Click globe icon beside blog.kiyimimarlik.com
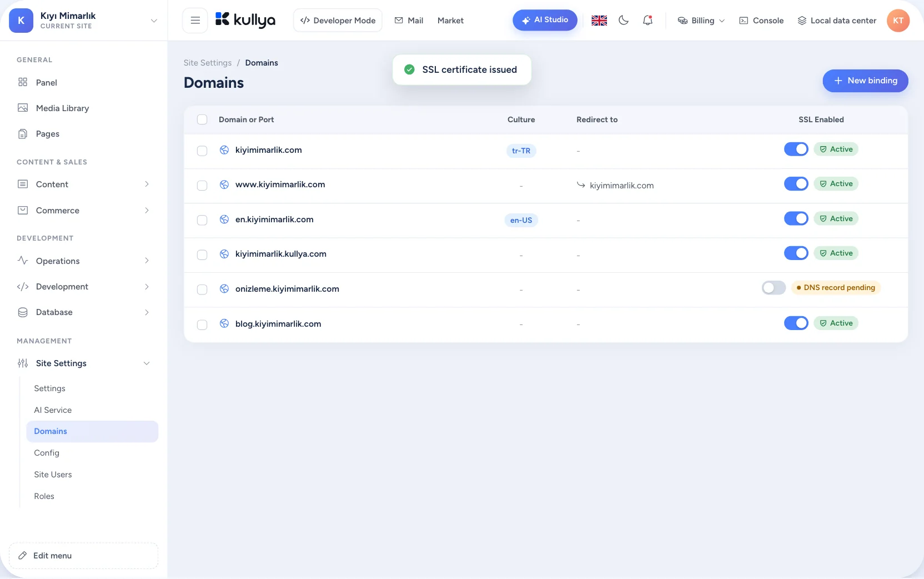The image size is (924, 579). pyautogui.click(x=224, y=323)
